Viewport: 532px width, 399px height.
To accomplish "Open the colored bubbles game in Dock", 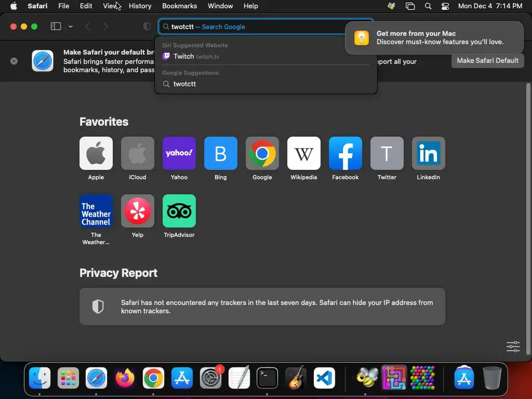I will [x=423, y=378].
